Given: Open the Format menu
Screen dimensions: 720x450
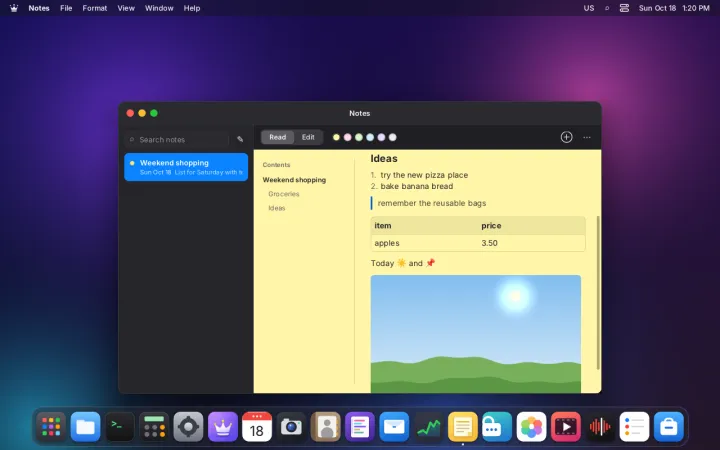Looking at the screenshot, I should pyautogui.click(x=95, y=8).
